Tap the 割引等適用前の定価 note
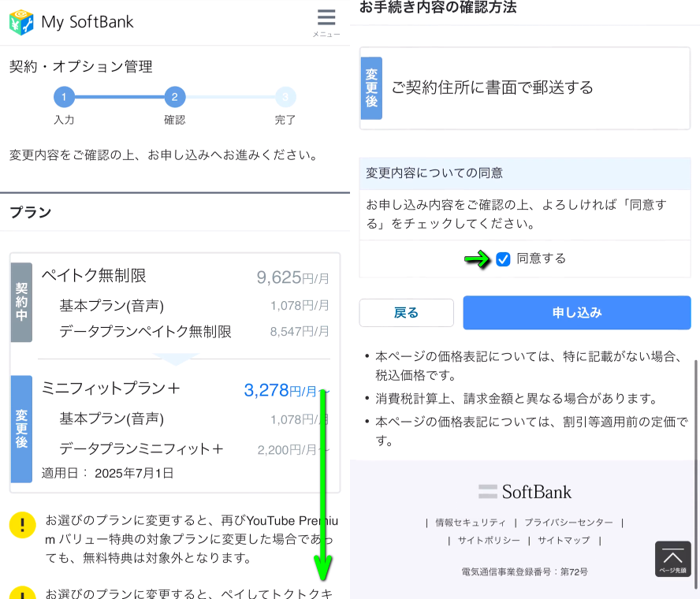The height and width of the screenshot is (599, 700). pyautogui.click(x=531, y=431)
